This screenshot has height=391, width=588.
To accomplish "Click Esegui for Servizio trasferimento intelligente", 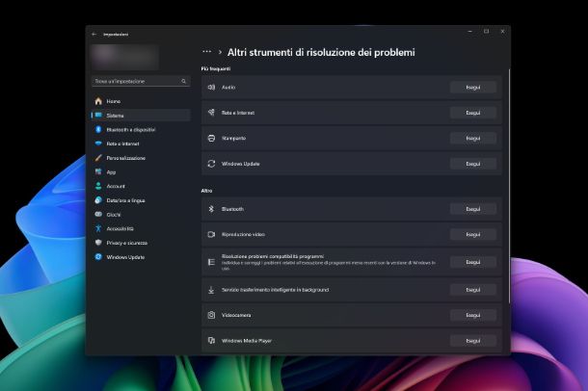I will [473, 290].
